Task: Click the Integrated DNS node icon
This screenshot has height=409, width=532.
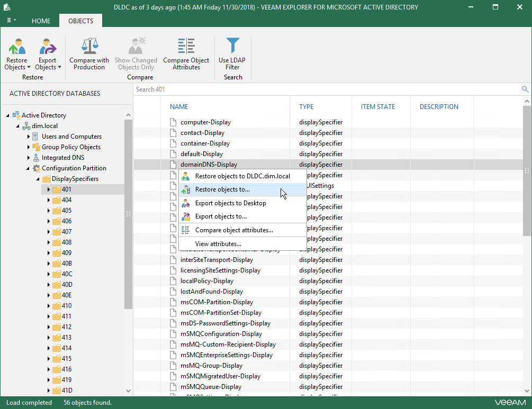Action: point(37,158)
